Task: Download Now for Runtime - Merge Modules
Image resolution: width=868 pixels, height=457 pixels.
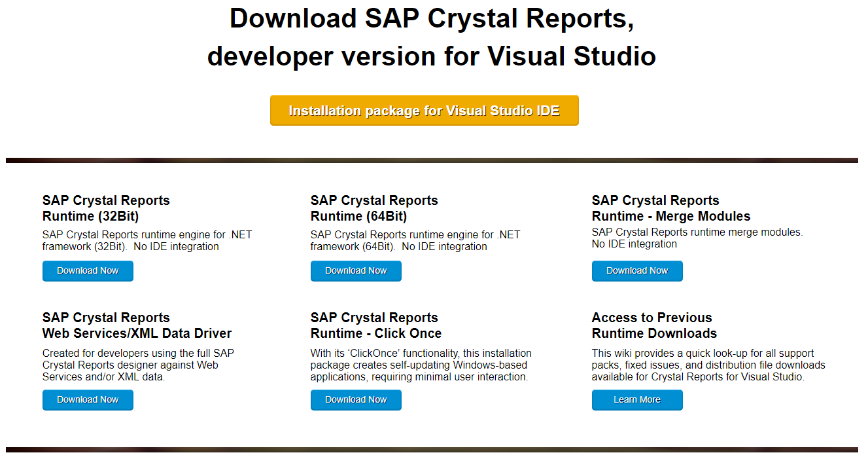Action: pyautogui.click(x=637, y=271)
